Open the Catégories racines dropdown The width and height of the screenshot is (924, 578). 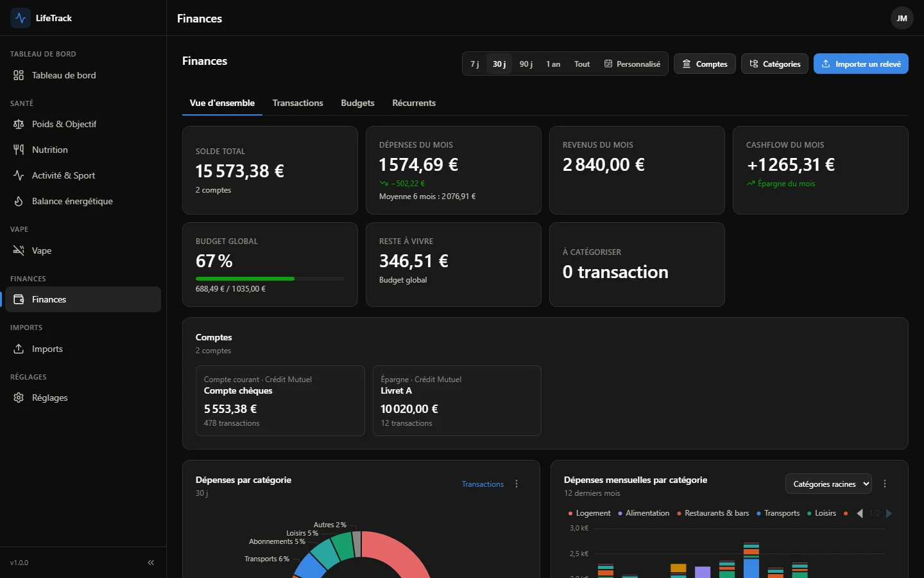(x=828, y=484)
